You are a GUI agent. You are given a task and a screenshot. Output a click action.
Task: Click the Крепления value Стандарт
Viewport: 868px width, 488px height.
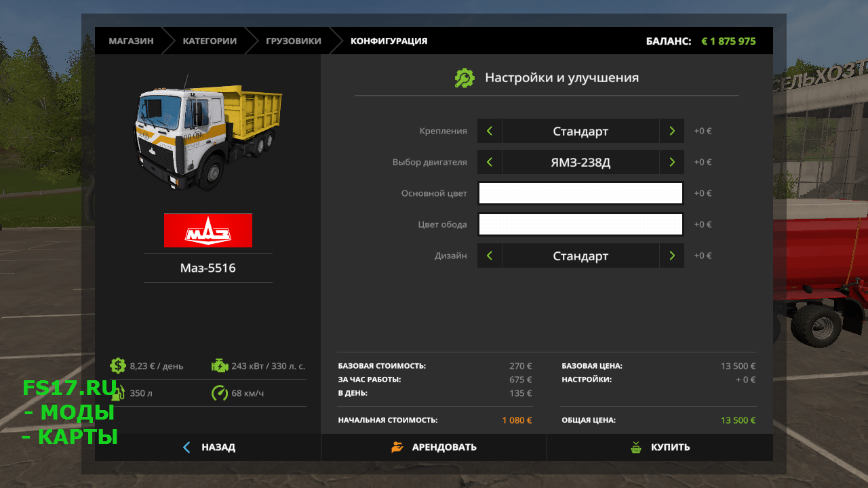[580, 131]
